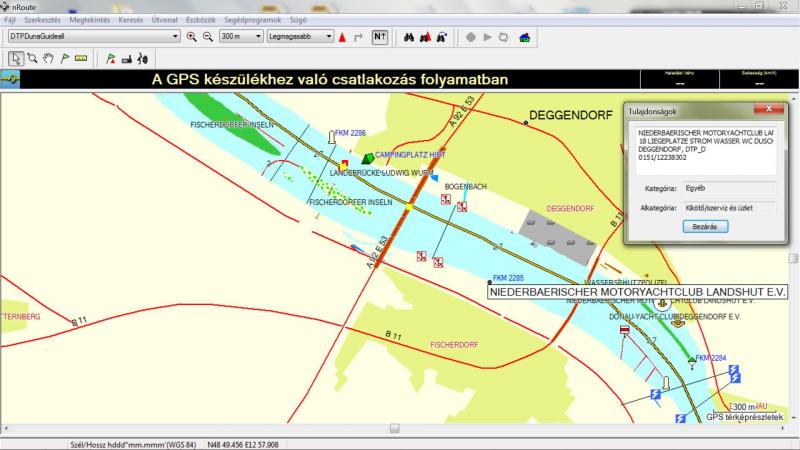Open the 300 m zoom scale dropdown
This screenshot has height=450, width=800.
coord(241,36)
